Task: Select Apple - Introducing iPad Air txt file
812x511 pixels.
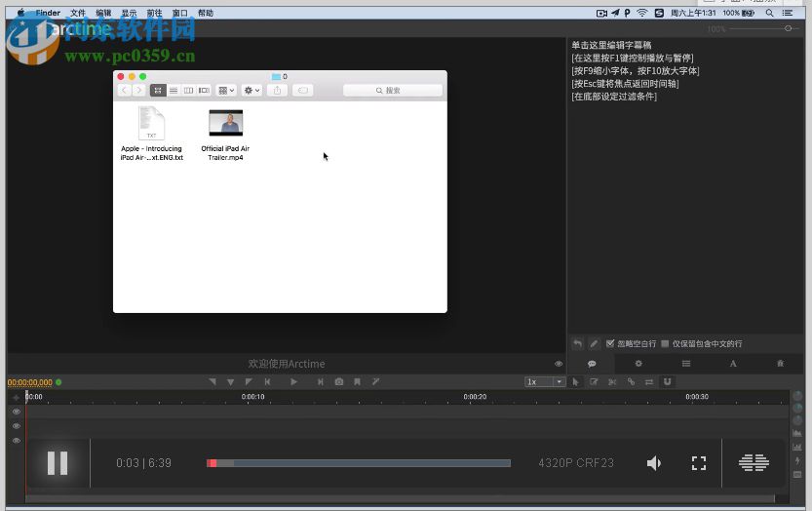Action: coord(152,134)
